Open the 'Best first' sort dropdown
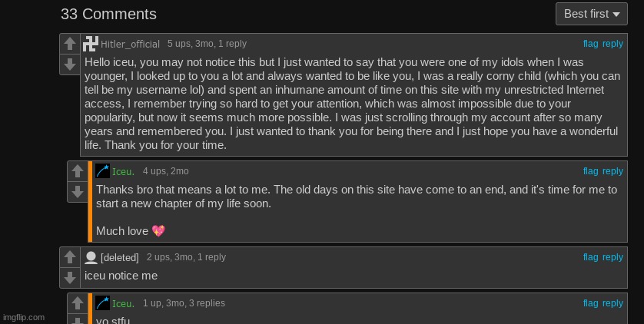This screenshot has width=644, height=324. coord(592,14)
